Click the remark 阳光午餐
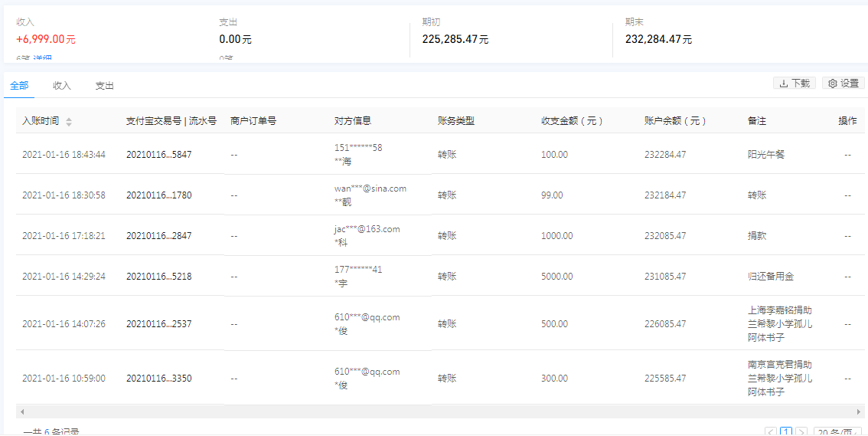 click(766, 155)
